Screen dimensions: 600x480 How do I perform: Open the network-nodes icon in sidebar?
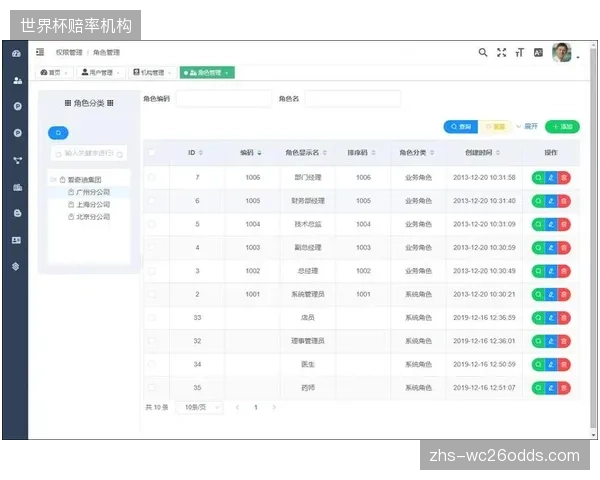[x=18, y=160]
